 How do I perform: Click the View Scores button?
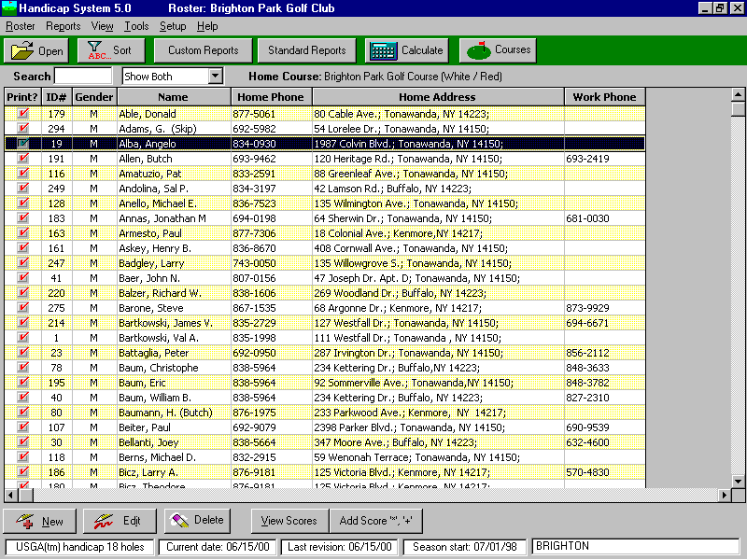coord(289,521)
